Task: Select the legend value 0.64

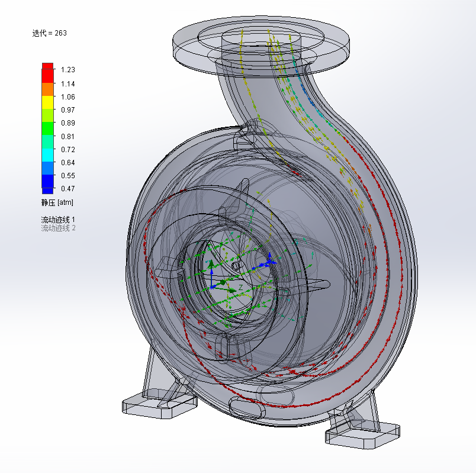Action: (67, 163)
